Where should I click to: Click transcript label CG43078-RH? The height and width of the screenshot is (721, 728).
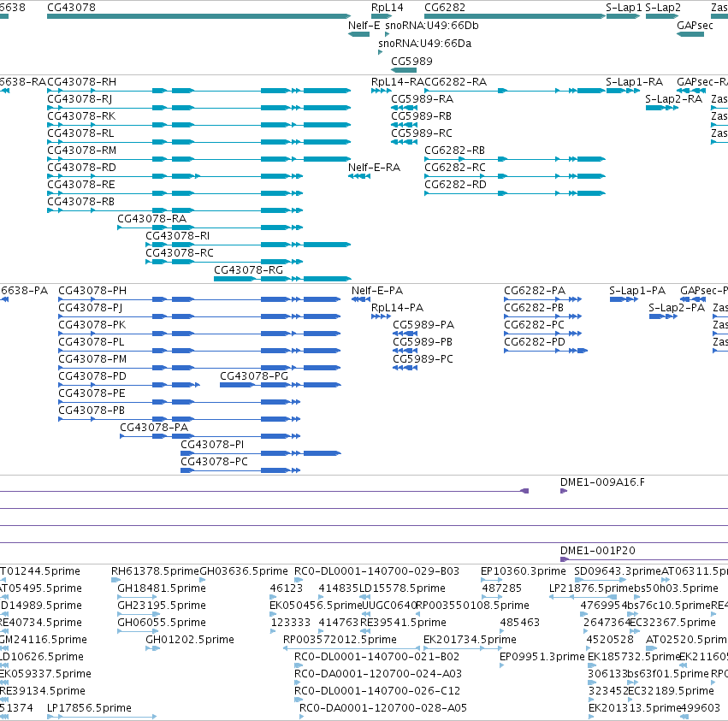82,82
